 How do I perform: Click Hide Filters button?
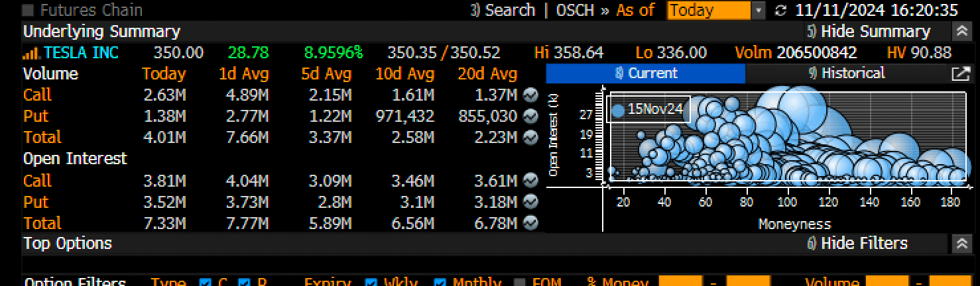point(857,244)
